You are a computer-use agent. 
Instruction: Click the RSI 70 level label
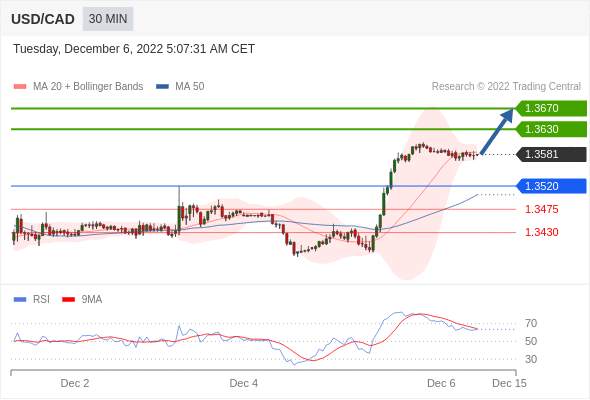(x=531, y=323)
